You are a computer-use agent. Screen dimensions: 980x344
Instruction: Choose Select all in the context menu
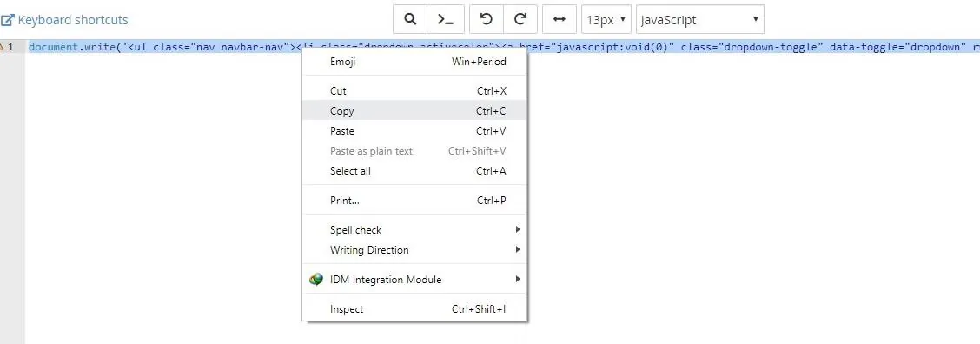coord(414,171)
